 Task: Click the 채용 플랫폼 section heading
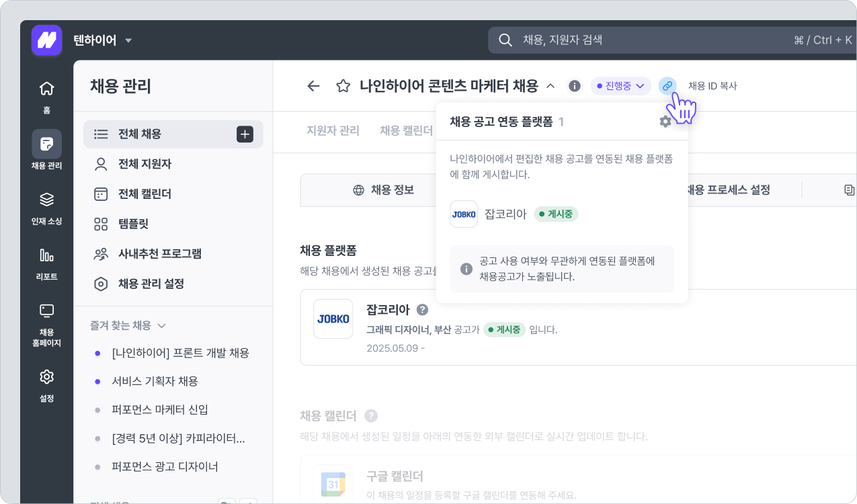click(x=328, y=250)
